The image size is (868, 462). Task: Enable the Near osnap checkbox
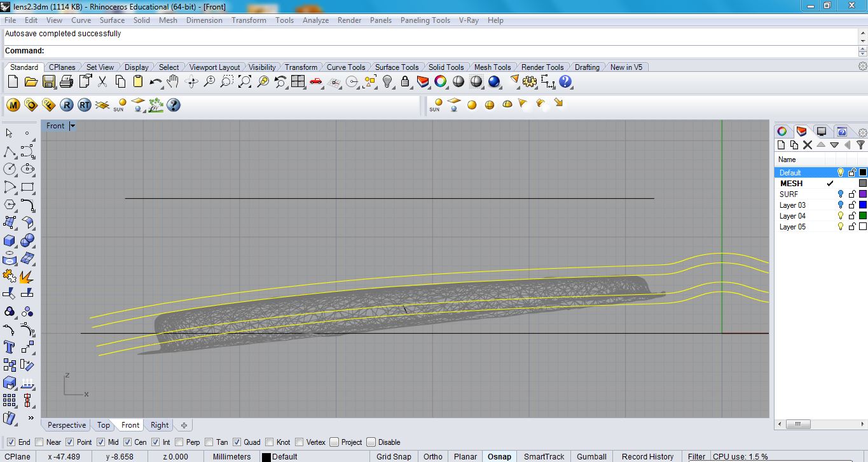click(39, 442)
